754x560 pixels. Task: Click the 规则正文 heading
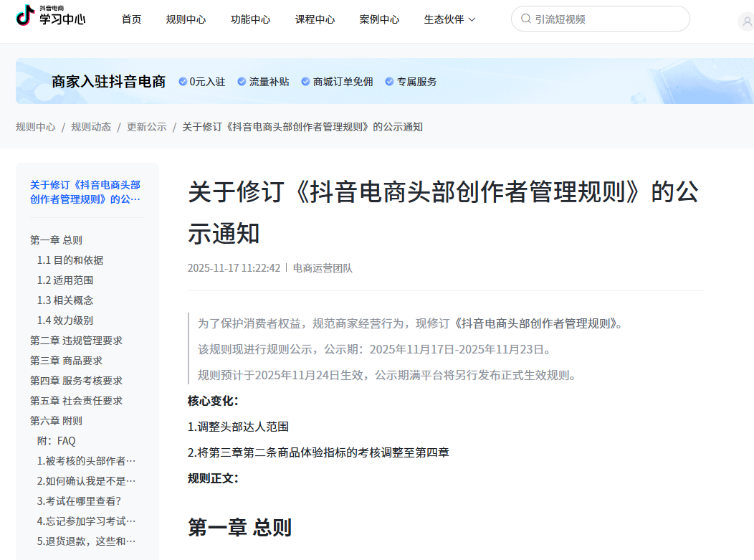213,478
